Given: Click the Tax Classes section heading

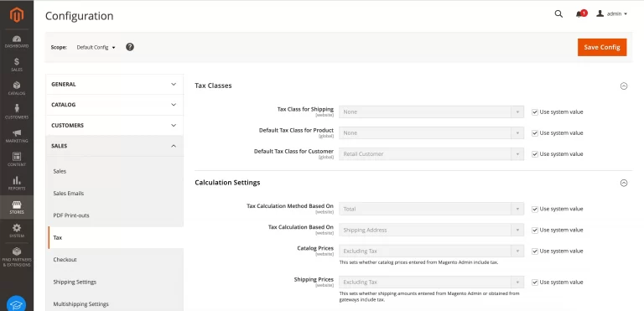Looking at the screenshot, I should pos(213,86).
